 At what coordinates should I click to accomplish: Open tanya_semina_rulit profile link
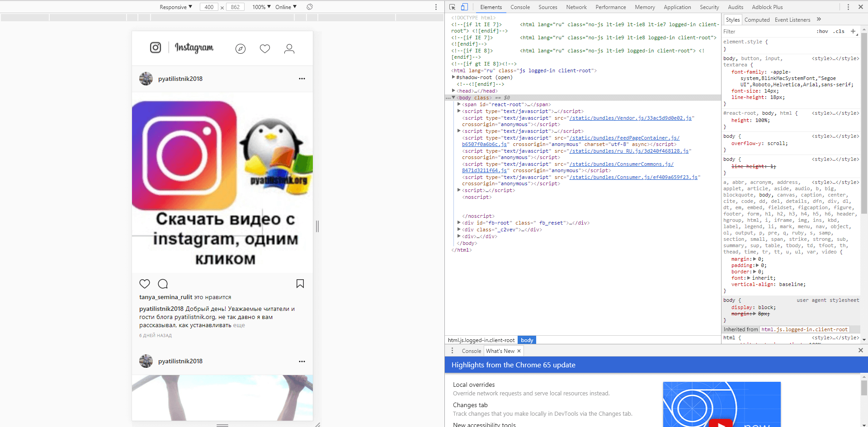(x=165, y=297)
